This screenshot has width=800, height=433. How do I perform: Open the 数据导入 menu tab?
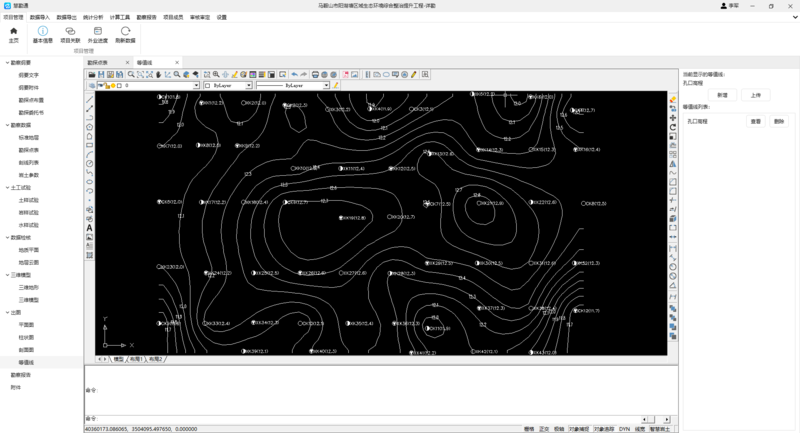[40, 17]
